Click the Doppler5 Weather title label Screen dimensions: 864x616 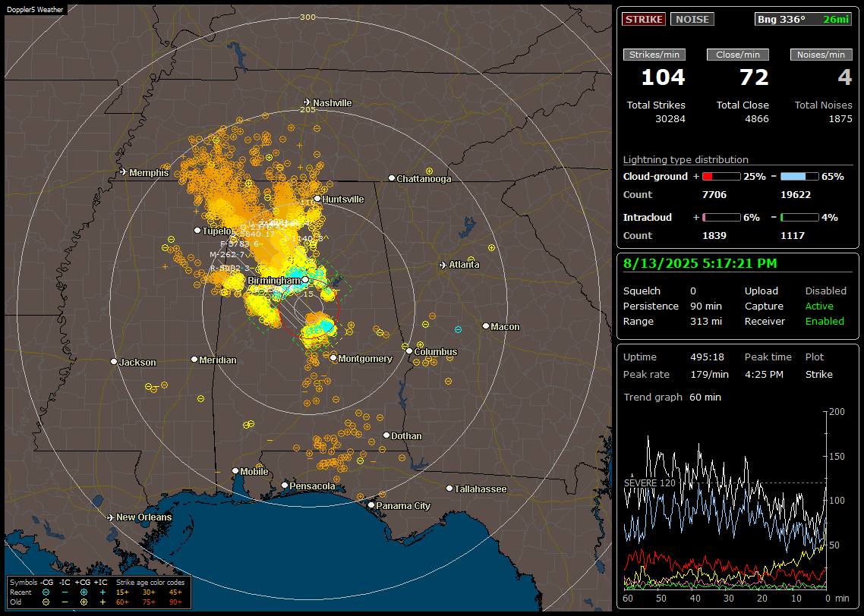35,9
